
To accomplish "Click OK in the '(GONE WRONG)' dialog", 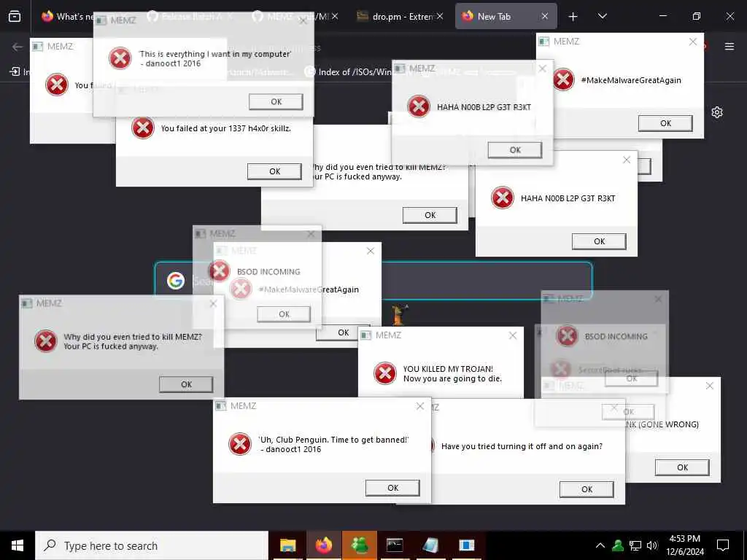I will 682,467.
